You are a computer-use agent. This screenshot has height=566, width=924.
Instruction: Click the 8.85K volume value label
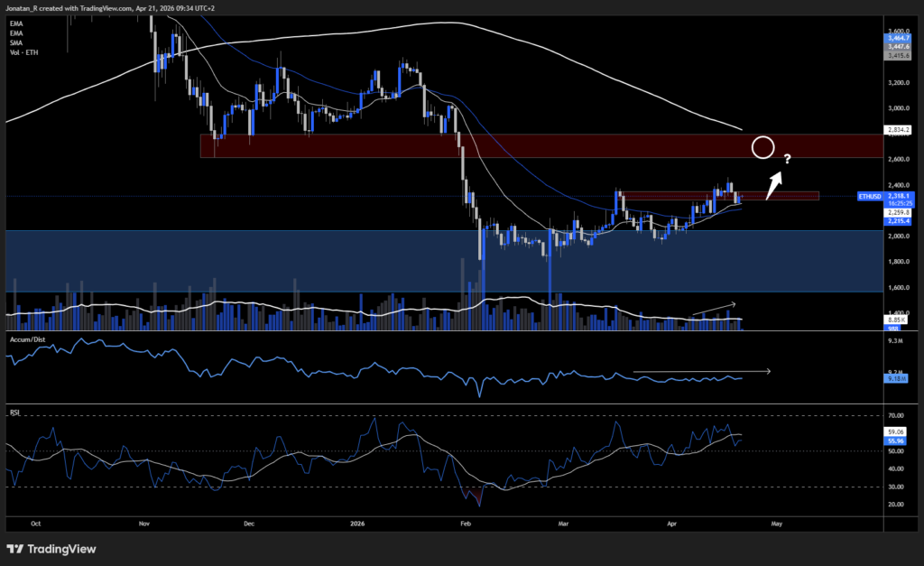click(897, 318)
